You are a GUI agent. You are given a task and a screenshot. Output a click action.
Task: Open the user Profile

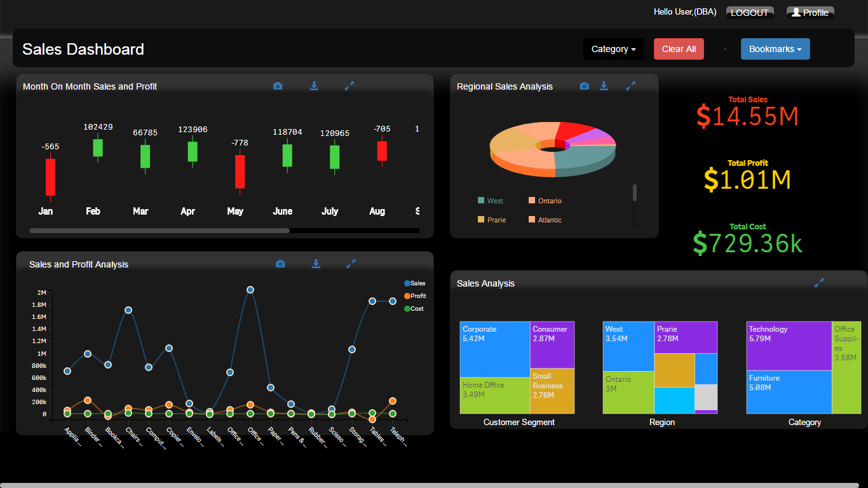pos(810,13)
